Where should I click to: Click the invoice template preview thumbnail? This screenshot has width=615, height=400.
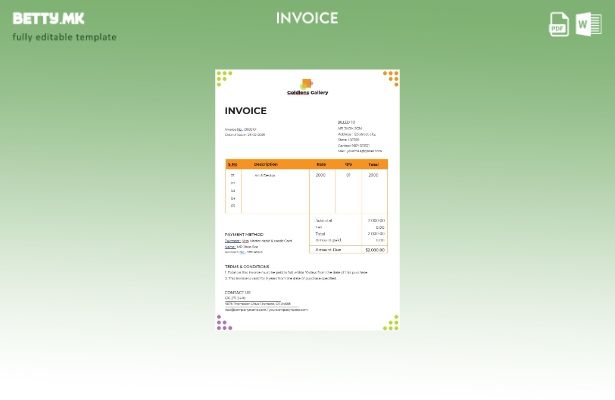[x=307, y=200]
